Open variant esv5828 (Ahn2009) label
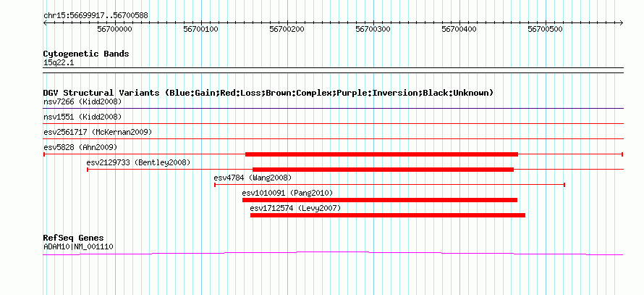 pyautogui.click(x=80, y=147)
